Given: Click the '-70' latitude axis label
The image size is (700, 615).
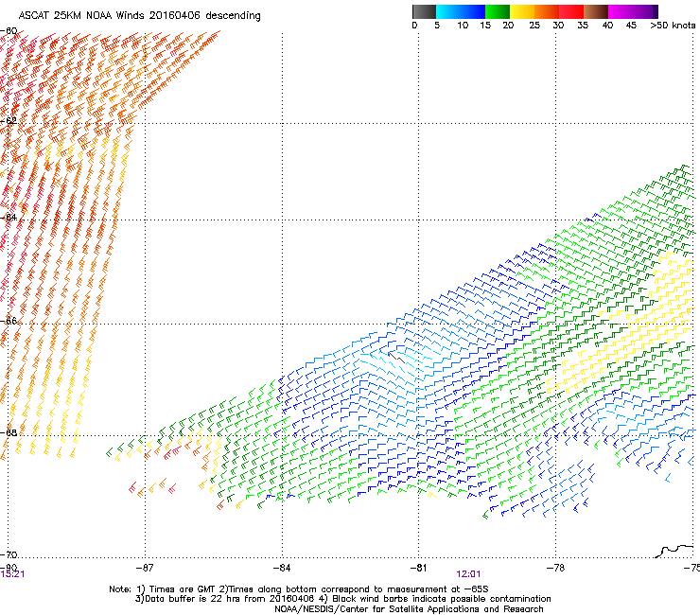Looking at the screenshot, I should [9, 554].
